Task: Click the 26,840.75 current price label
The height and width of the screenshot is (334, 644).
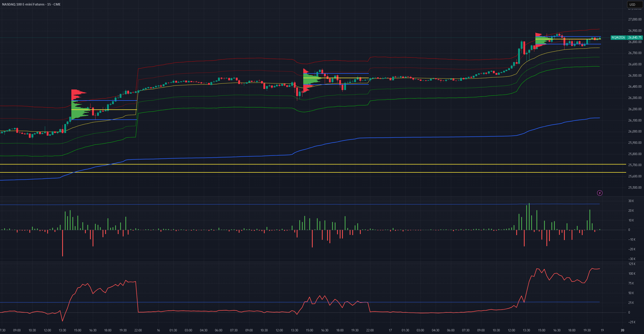Action: (635, 38)
